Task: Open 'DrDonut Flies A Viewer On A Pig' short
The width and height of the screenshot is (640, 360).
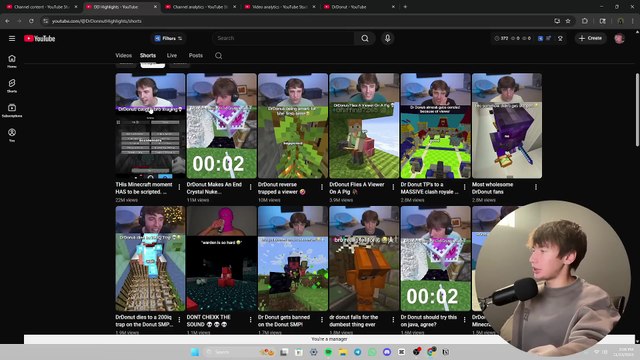Action: [x=364, y=126]
